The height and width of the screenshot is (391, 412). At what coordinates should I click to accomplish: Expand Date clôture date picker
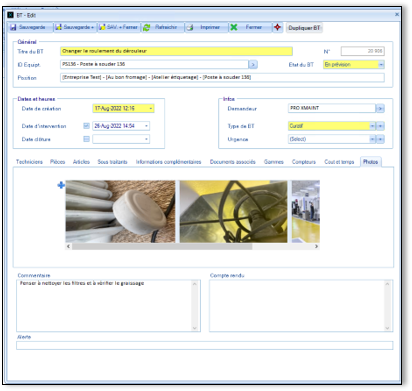tap(146, 139)
